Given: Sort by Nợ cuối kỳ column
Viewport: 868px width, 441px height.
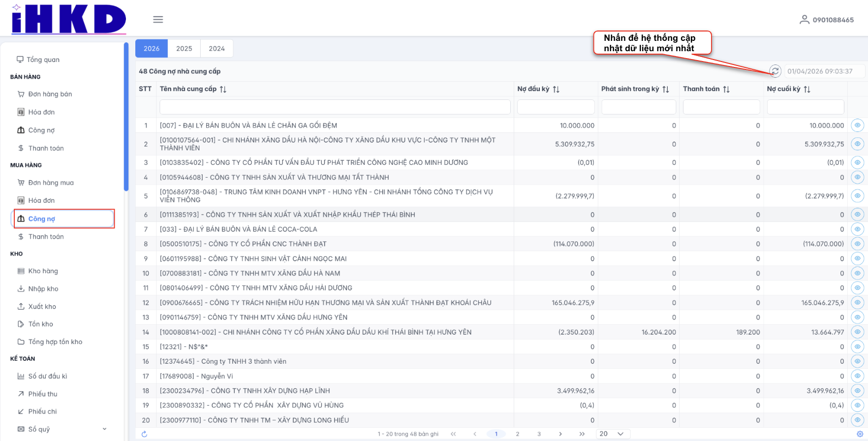Looking at the screenshot, I should click(x=807, y=89).
